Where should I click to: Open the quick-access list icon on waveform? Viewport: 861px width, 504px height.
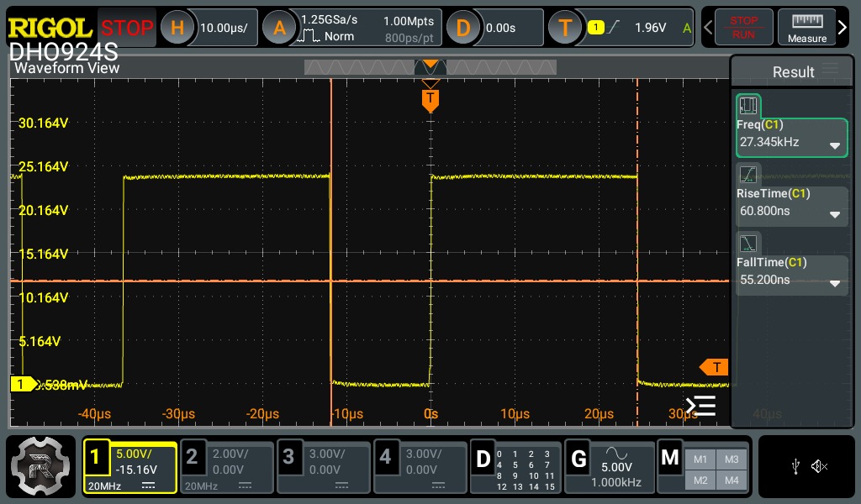click(700, 406)
